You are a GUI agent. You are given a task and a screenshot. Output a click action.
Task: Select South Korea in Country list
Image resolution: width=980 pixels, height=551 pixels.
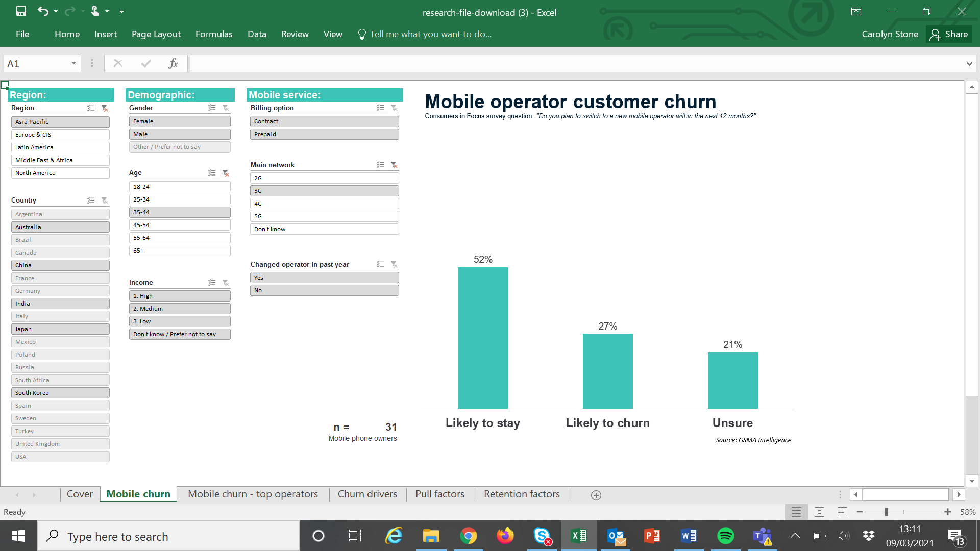click(60, 392)
